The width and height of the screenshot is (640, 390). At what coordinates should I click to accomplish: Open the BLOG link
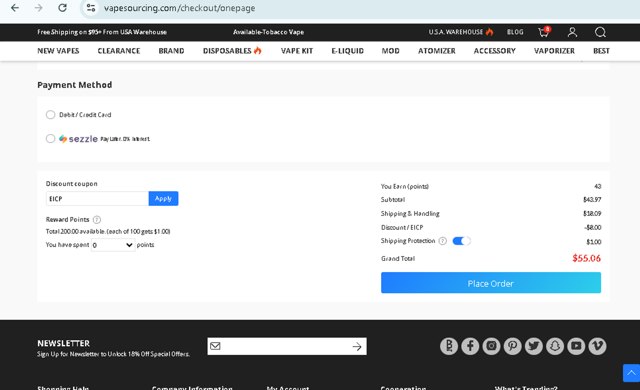coord(515,32)
